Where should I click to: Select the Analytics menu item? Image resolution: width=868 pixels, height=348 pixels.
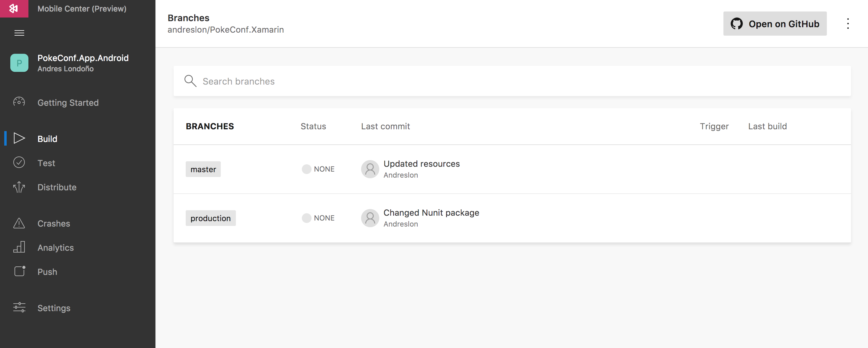click(56, 248)
